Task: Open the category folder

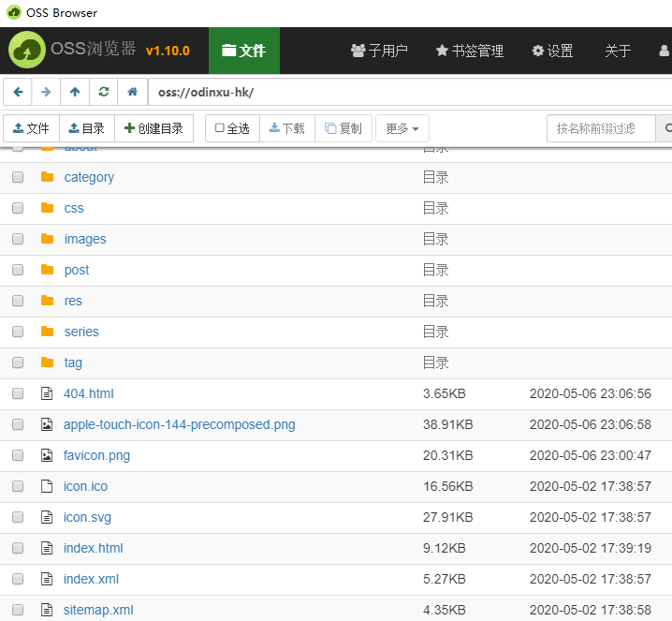Action: pos(89,177)
